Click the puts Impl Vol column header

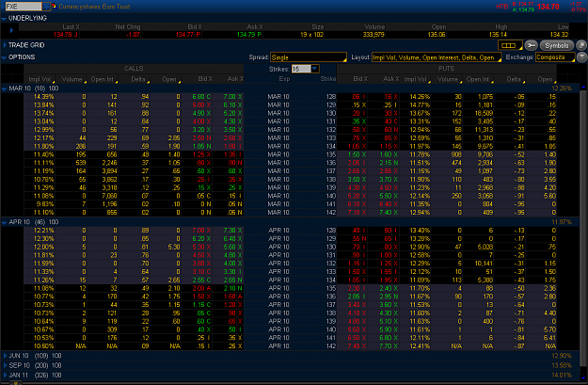click(x=416, y=79)
